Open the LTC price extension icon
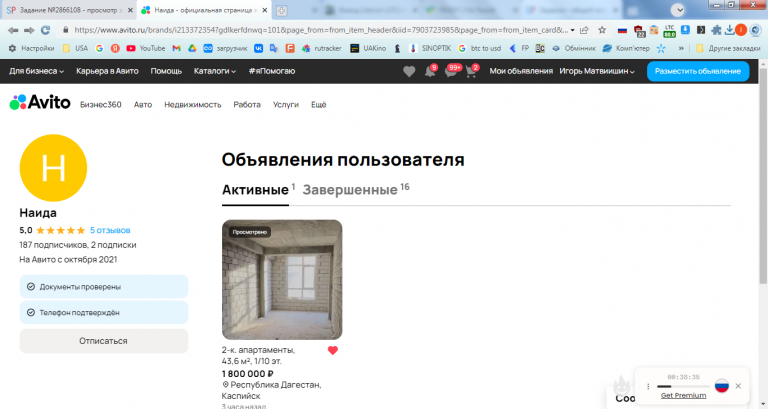The width and height of the screenshot is (768, 409). tap(670, 31)
